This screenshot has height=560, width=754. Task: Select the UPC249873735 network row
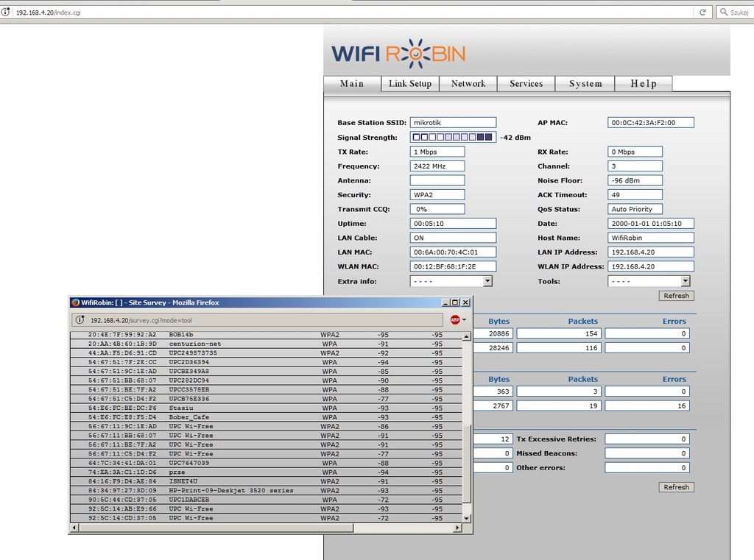click(267, 352)
